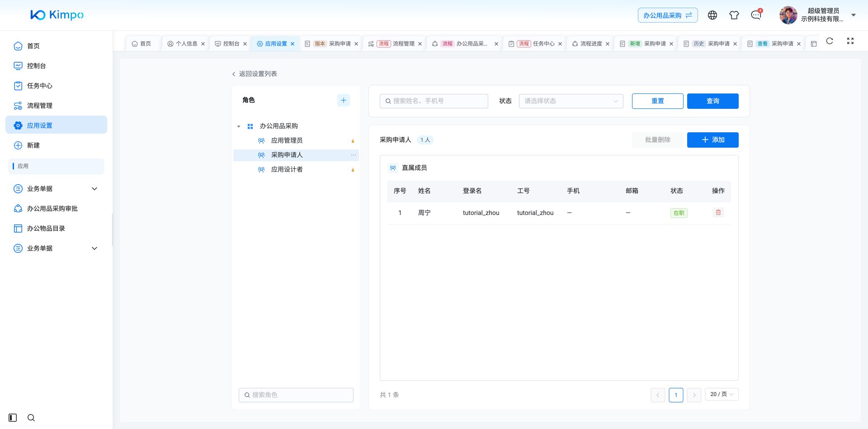The width and height of the screenshot is (868, 429).
Task: Open the user account dropdown arrow
Action: click(x=854, y=15)
